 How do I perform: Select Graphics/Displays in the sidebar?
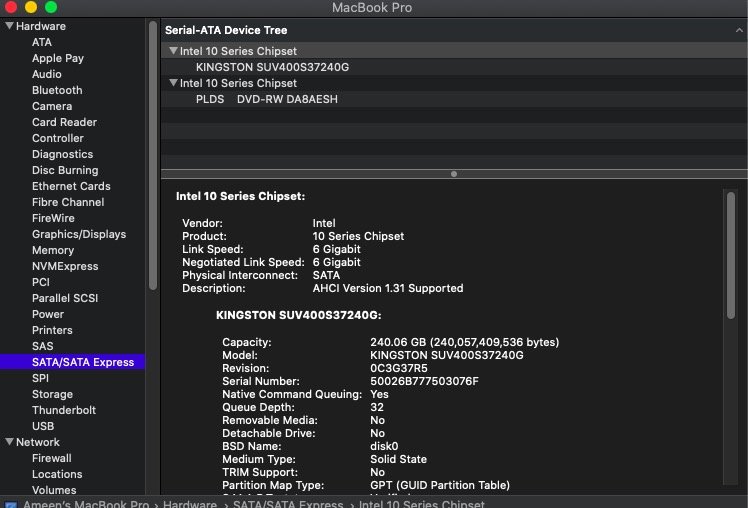click(x=79, y=234)
